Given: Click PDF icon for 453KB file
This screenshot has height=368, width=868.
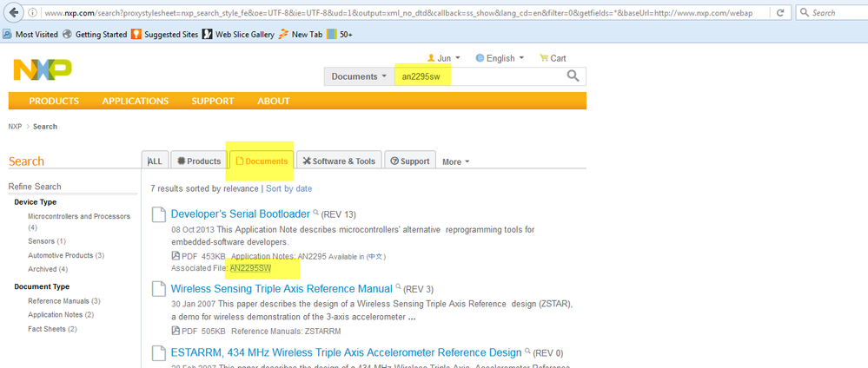Looking at the screenshot, I should pos(176,256).
